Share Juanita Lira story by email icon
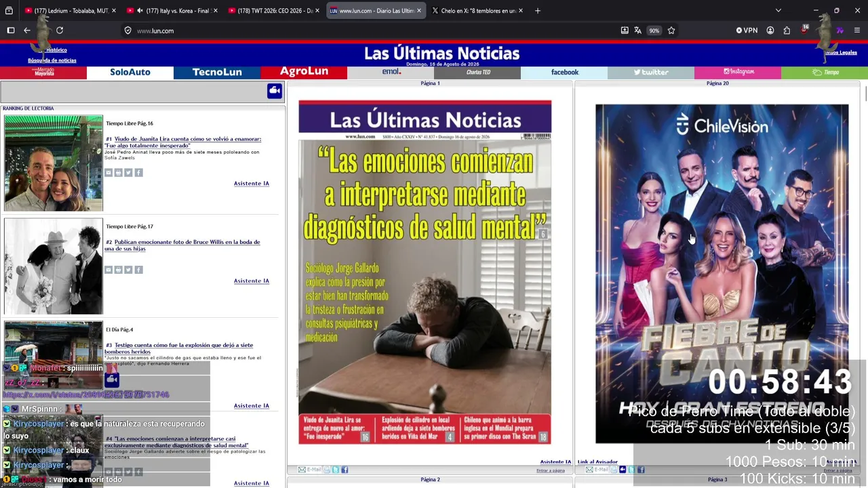The width and height of the screenshot is (868, 488). point(108,173)
